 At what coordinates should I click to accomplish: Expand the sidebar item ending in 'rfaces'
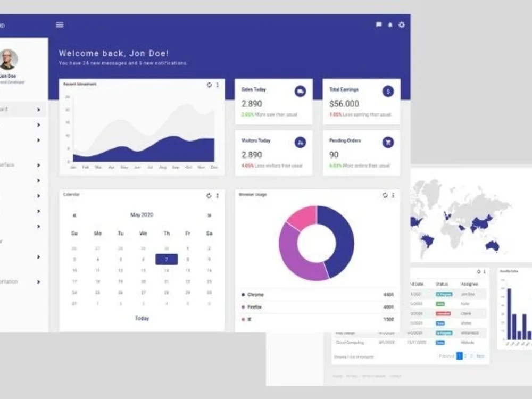click(38, 165)
